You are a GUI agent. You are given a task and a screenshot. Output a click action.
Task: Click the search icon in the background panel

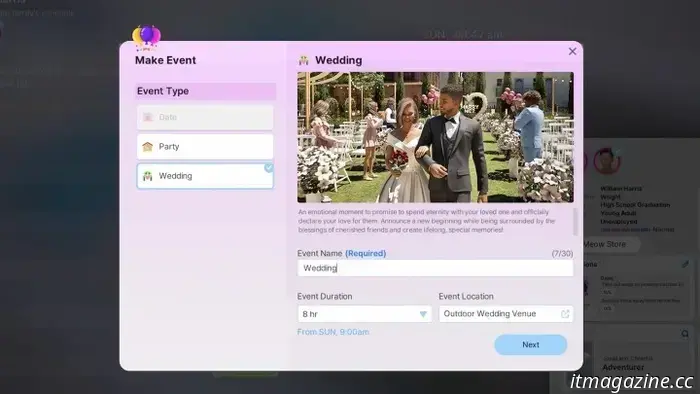coord(685,334)
